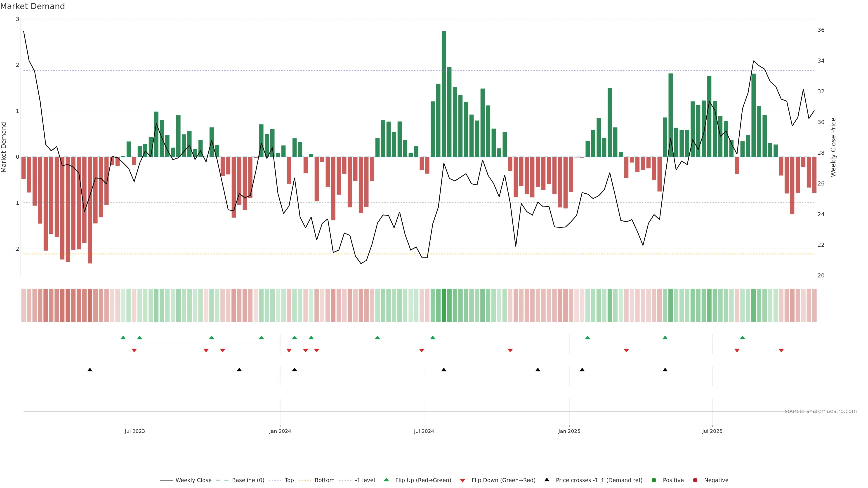868x488 pixels.
Task: Click the first black price-cross triangle marker
Action: pos(90,370)
